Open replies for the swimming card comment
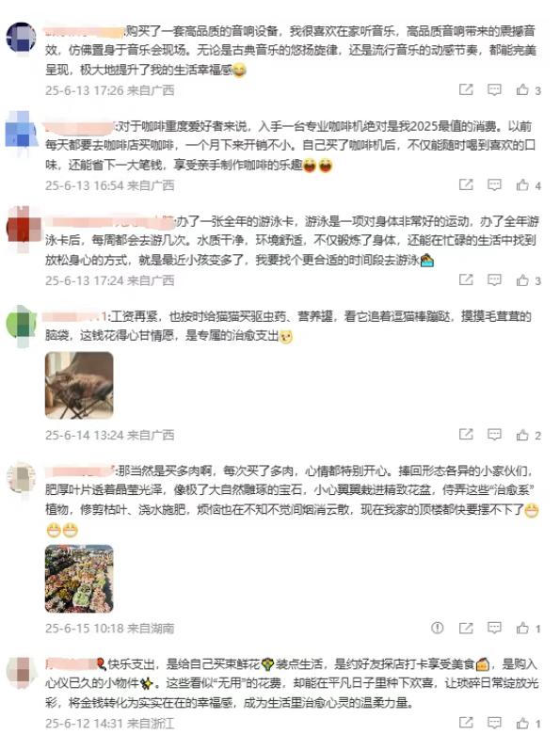This screenshot has width=560, height=750. click(494, 279)
